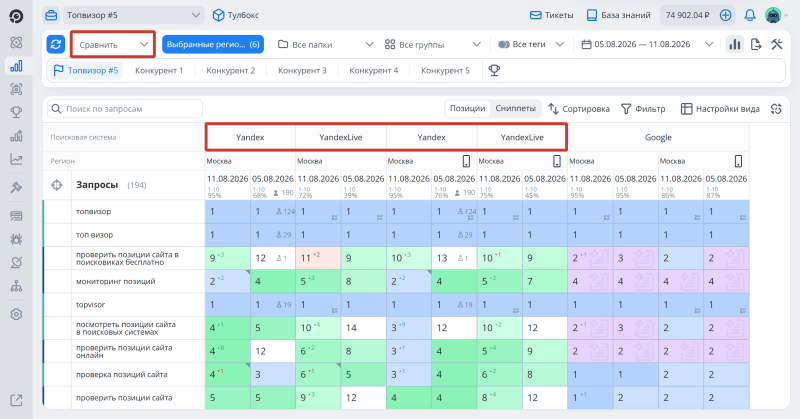Click the sidebar snapshot scan icon
800x419 pixels.
click(16, 89)
